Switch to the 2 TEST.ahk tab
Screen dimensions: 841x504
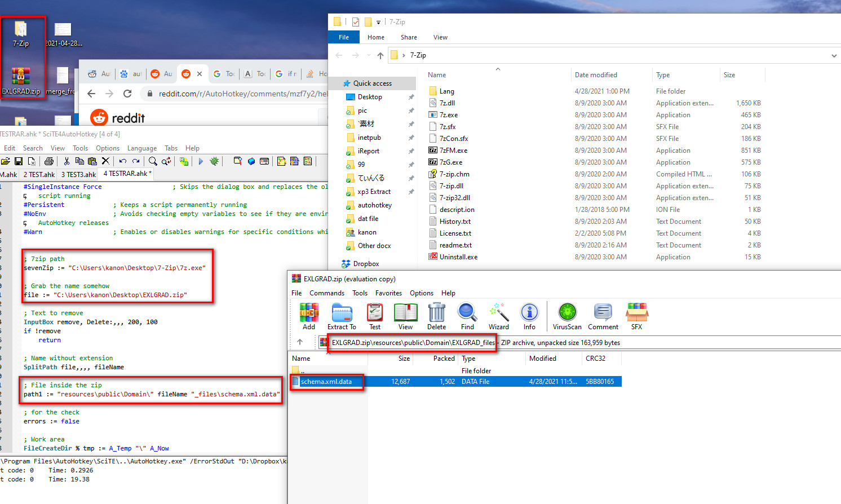[38, 174]
